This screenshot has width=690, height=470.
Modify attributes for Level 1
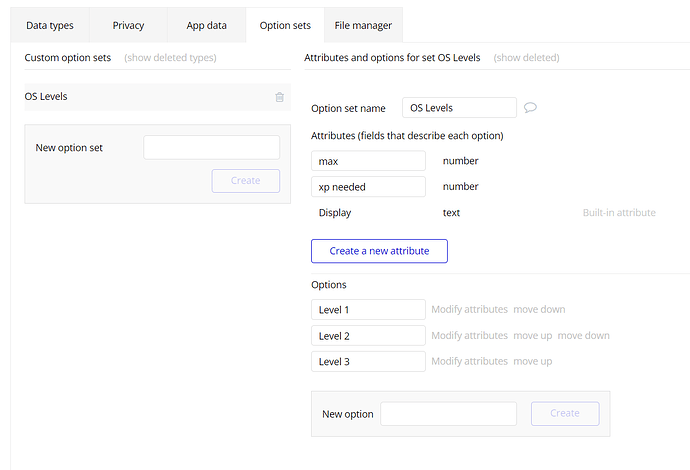tap(469, 310)
